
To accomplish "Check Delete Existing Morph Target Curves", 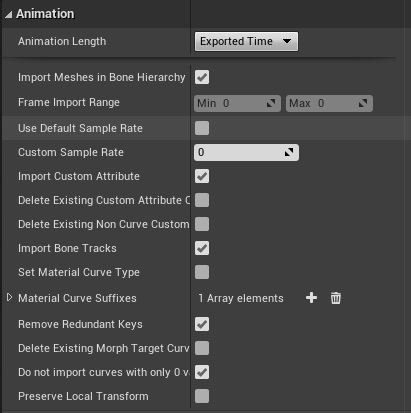I will click(202, 348).
